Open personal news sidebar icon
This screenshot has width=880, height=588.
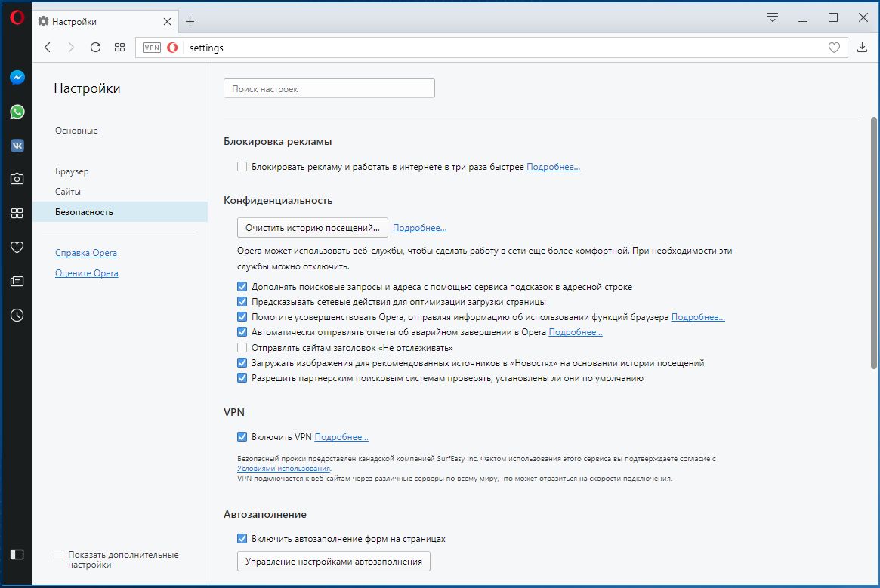[x=17, y=281]
